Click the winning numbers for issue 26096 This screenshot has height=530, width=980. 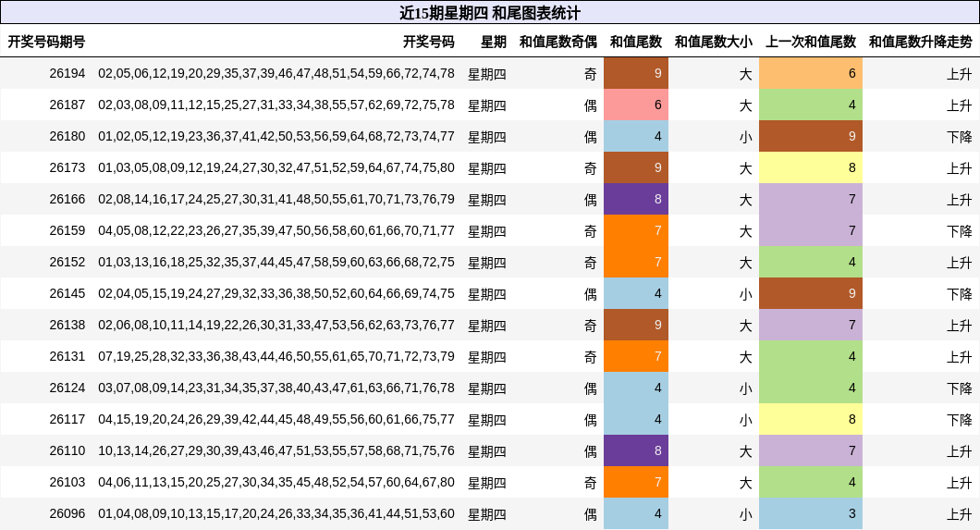276,513
